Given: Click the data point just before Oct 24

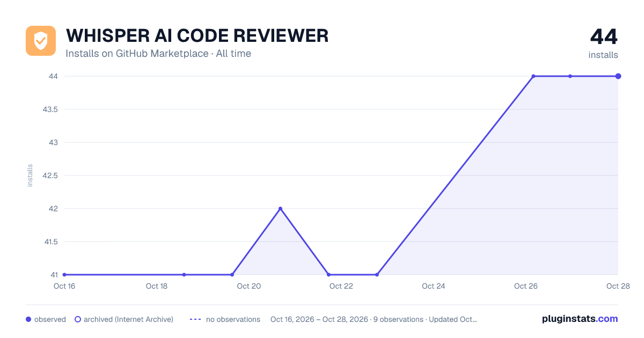Looking at the screenshot, I should pyautogui.click(x=377, y=275).
